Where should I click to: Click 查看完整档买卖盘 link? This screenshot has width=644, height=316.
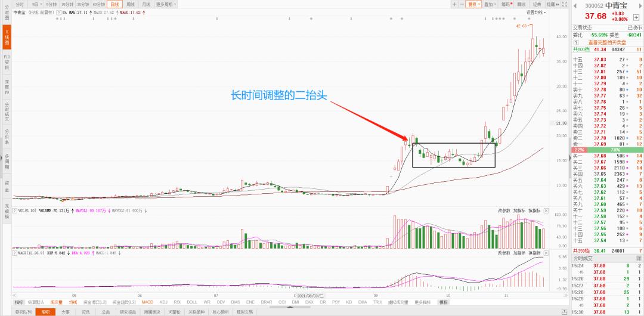coord(606,42)
